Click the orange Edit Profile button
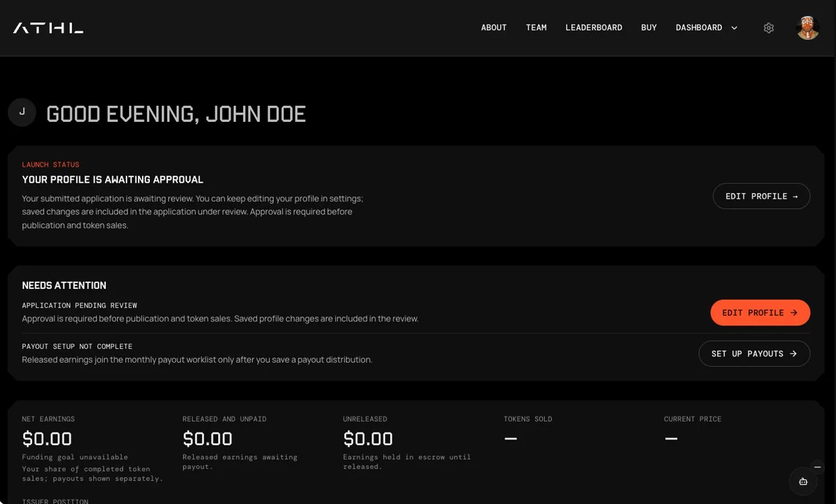The width and height of the screenshot is (836, 504). pyautogui.click(x=760, y=312)
